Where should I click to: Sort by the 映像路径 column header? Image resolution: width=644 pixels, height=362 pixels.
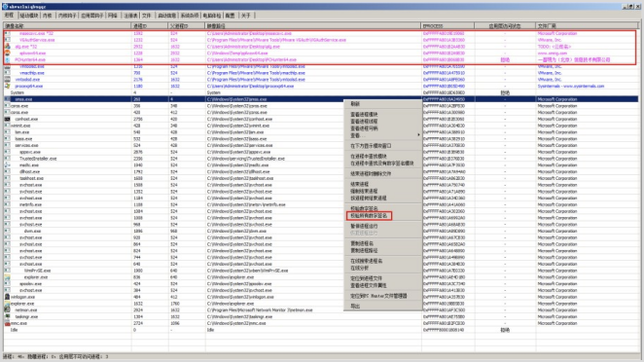click(313, 26)
